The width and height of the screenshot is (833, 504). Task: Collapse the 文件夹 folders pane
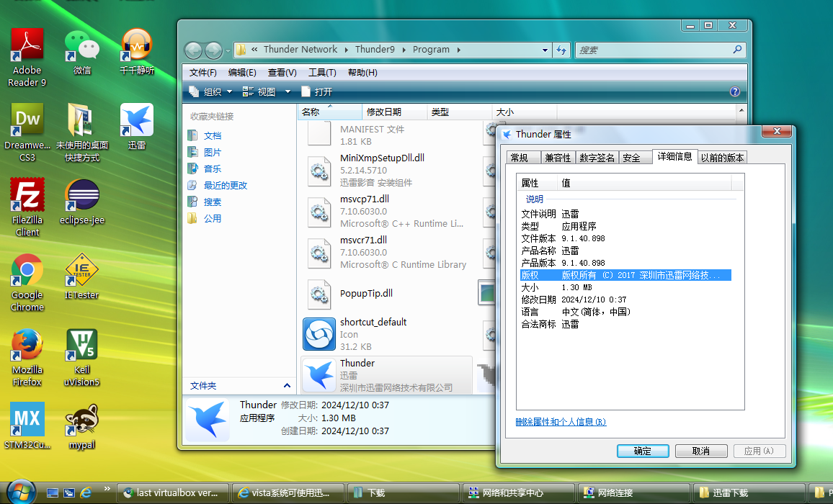[x=287, y=386]
